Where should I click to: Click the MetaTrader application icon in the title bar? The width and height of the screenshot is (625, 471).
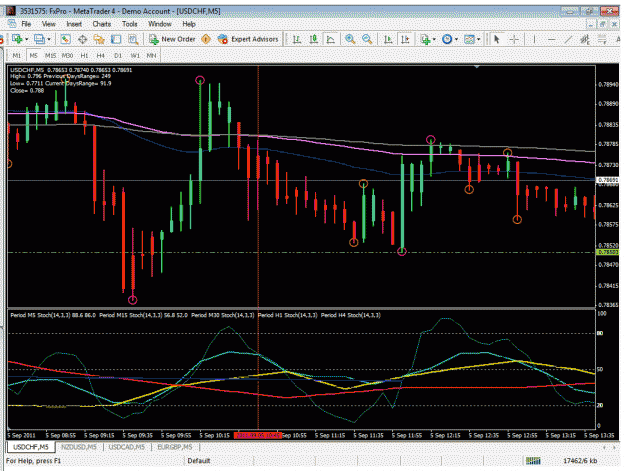click(x=11, y=11)
